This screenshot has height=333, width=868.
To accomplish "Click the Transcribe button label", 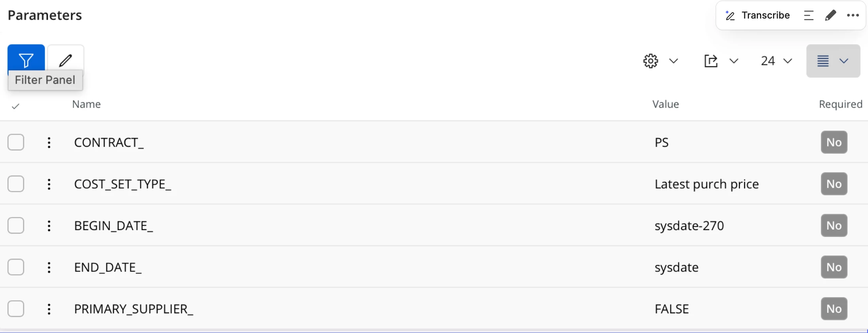I will coord(766,15).
